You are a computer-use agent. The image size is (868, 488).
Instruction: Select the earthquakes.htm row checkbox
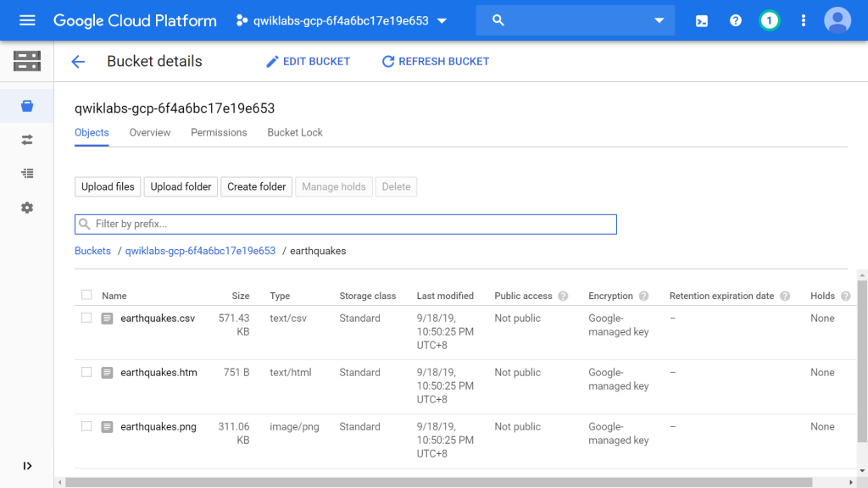pos(86,372)
